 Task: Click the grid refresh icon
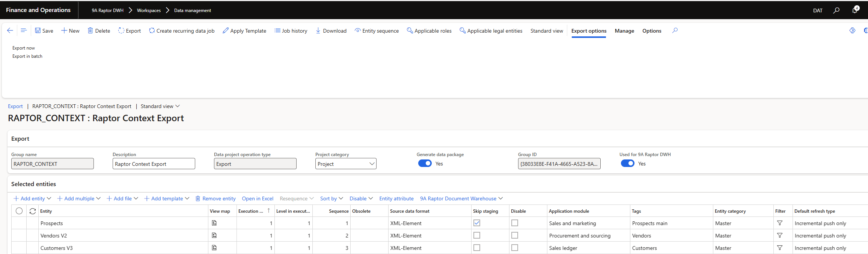pyautogui.click(x=33, y=211)
